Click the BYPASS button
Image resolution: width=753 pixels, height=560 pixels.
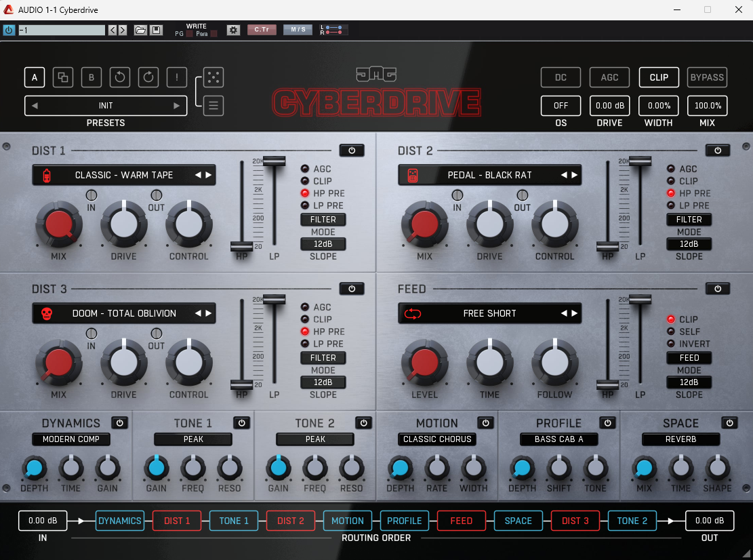[707, 77]
